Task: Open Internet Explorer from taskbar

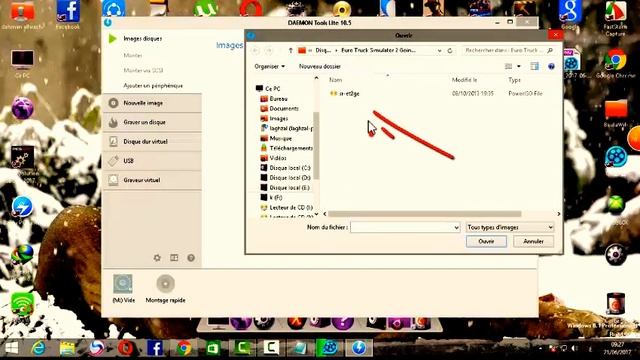Action: coord(39,348)
